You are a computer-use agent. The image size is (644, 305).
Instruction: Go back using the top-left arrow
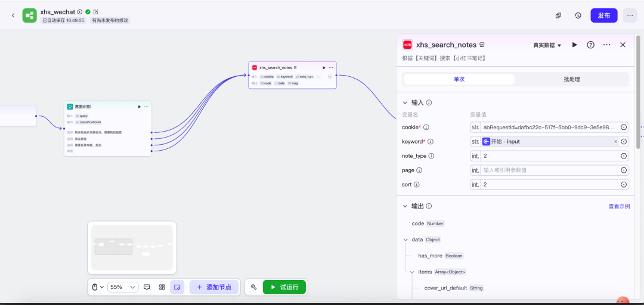[x=13, y=15]
